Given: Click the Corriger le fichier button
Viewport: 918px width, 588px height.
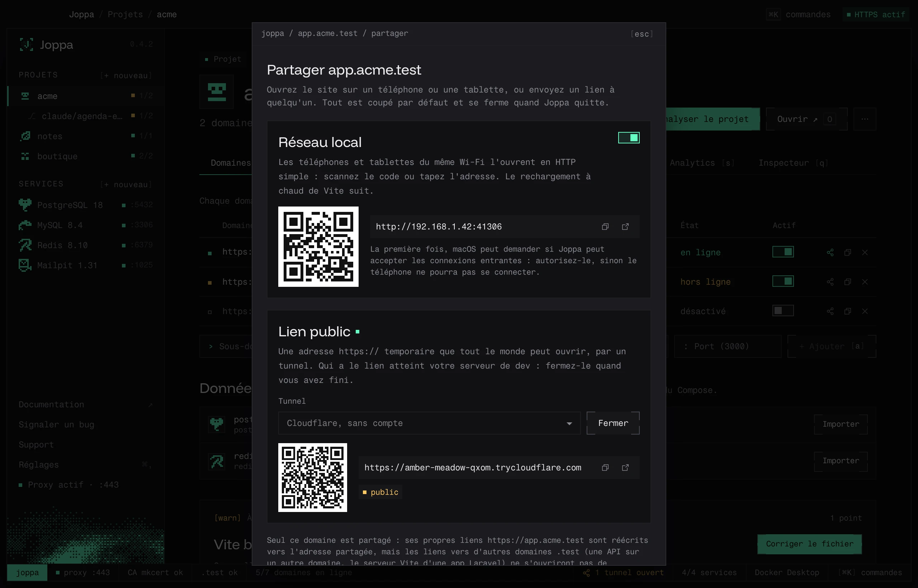Looking at the screenshot, I should click(809, 544).
